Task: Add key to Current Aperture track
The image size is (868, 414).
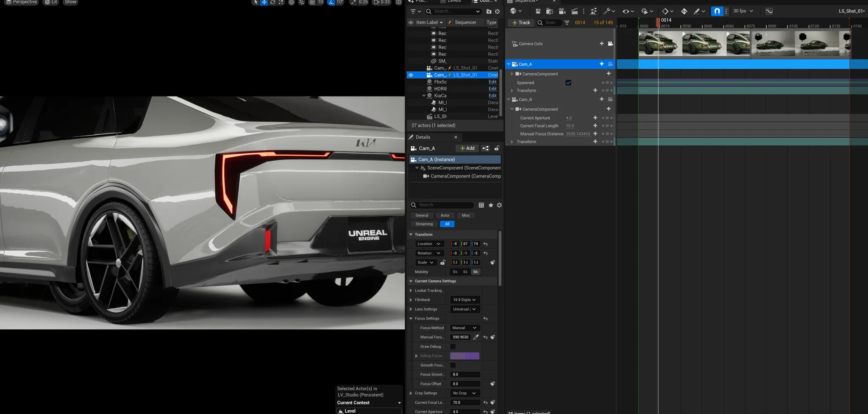Action: (x=595, y=118)
